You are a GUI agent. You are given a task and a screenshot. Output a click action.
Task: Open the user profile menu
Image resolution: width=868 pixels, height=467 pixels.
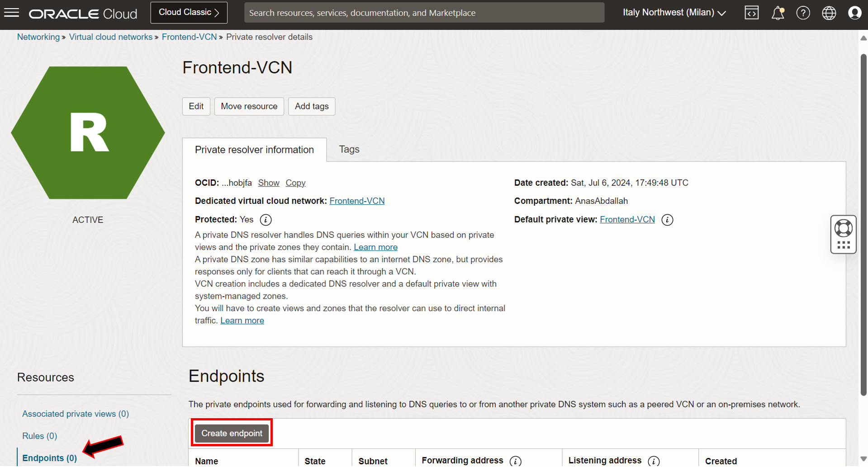855,13
